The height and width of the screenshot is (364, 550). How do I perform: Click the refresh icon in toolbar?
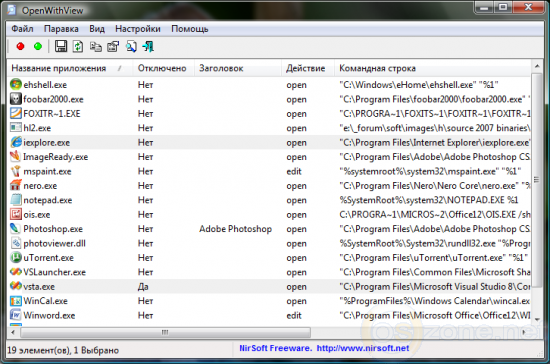[78, 46]
